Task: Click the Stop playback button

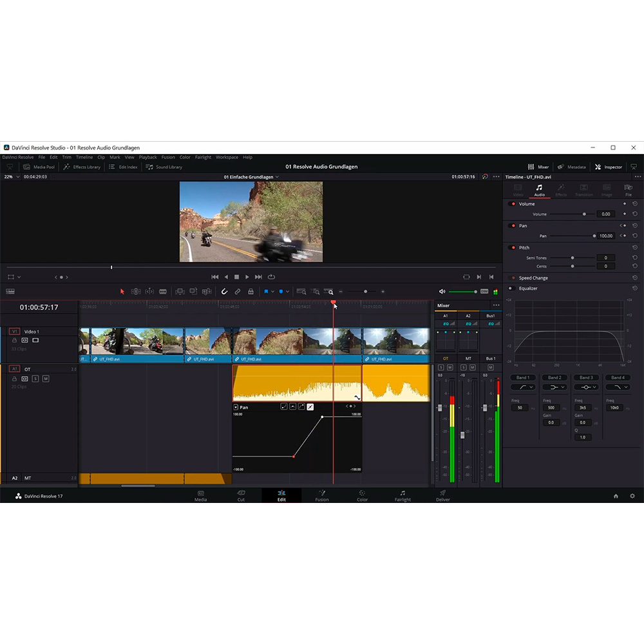Action: [236, 277]
